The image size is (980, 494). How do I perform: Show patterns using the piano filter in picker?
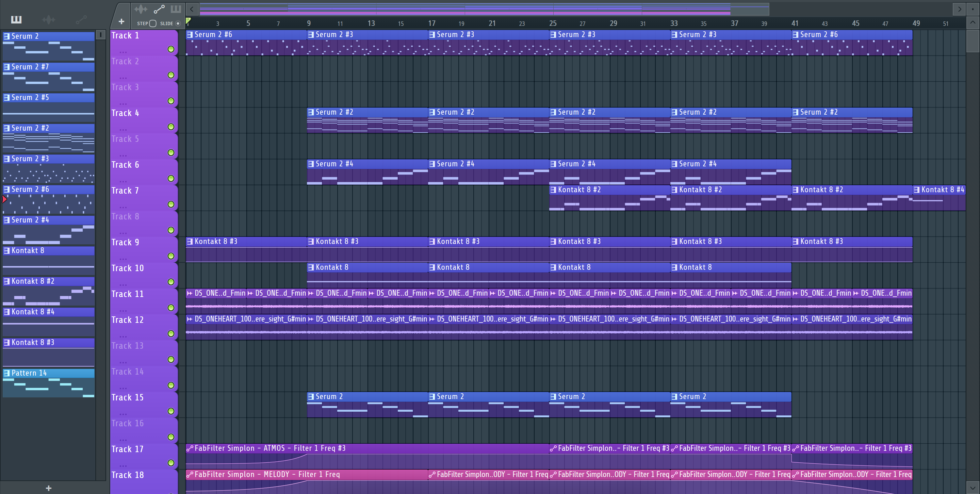coord(16,19)
